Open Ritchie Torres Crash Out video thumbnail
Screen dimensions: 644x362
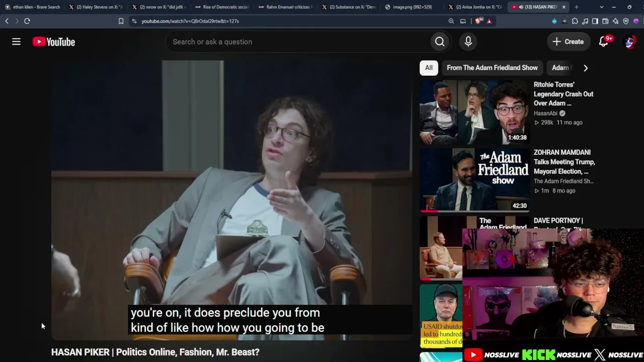coord(474,112)
